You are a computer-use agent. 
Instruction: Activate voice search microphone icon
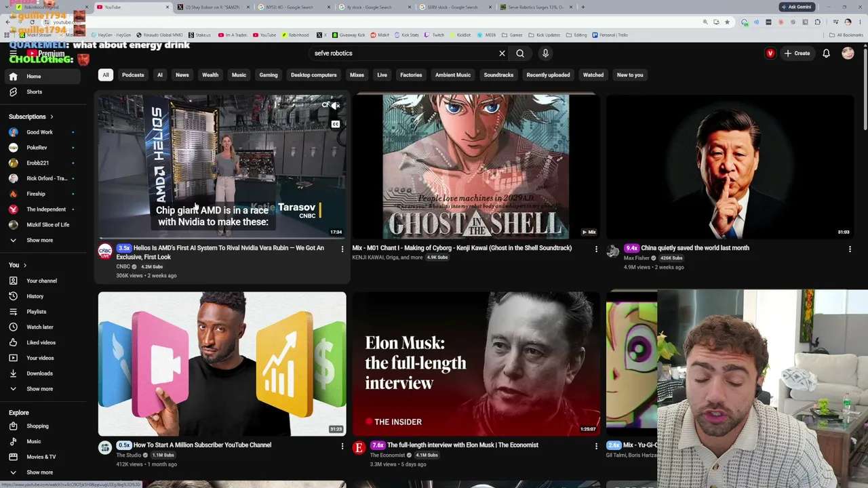click(545, 54)
